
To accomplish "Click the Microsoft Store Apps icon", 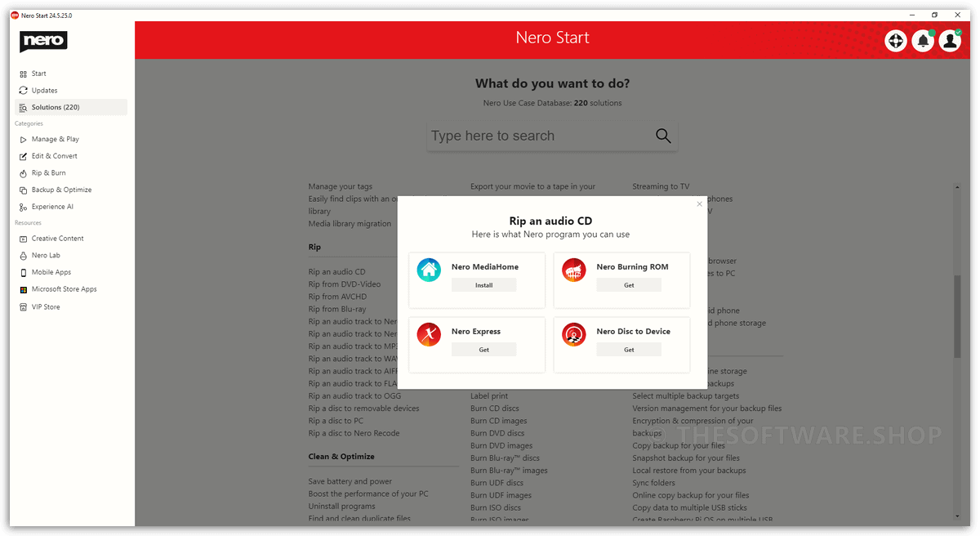I will (x=24, y=289).
